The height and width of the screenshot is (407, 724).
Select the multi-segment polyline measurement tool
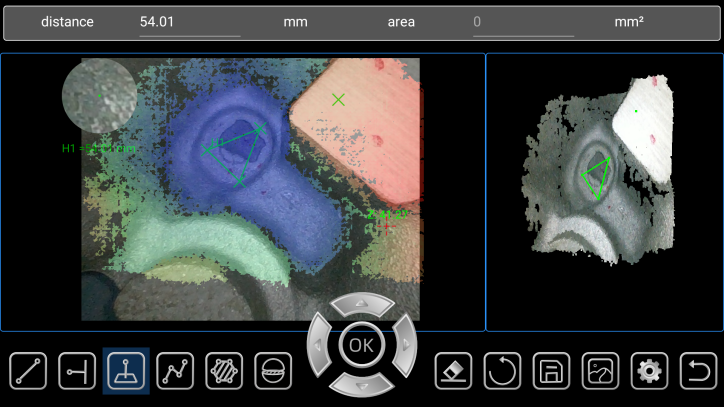(x=175, y=371)
